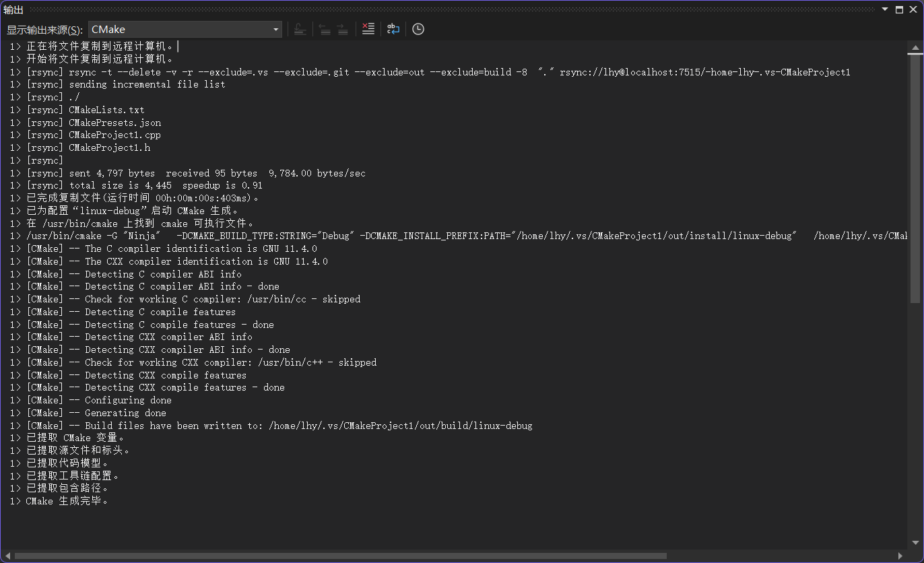924x563 pixels.
Task: Click the float window icon in title bar
Action: coord(898,9)
